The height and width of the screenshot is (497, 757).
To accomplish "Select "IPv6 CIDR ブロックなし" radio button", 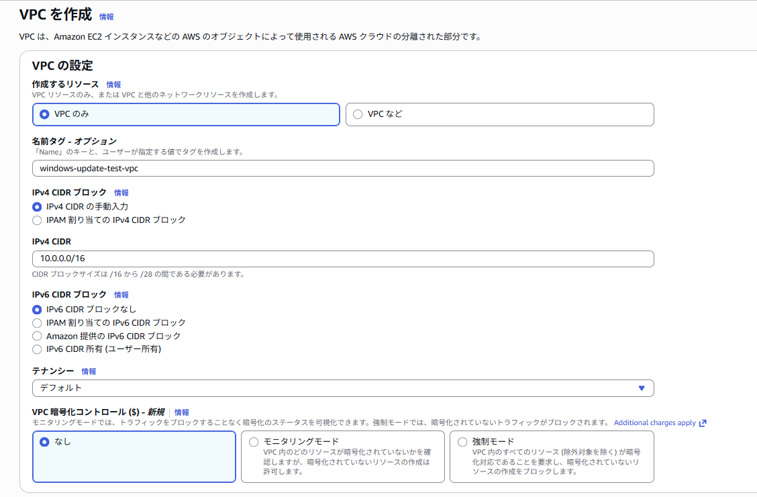I will (x=37, y=310).
